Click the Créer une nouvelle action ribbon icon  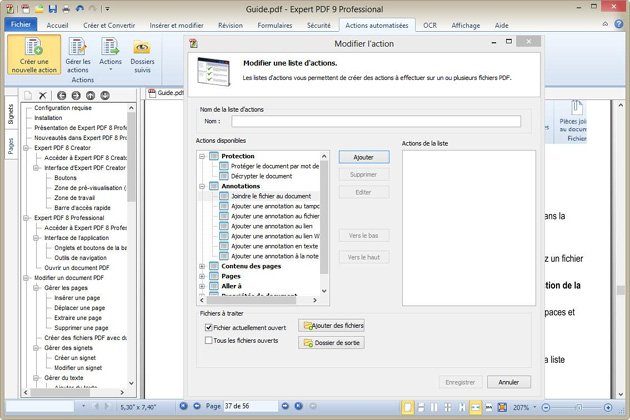coord(34,55)
